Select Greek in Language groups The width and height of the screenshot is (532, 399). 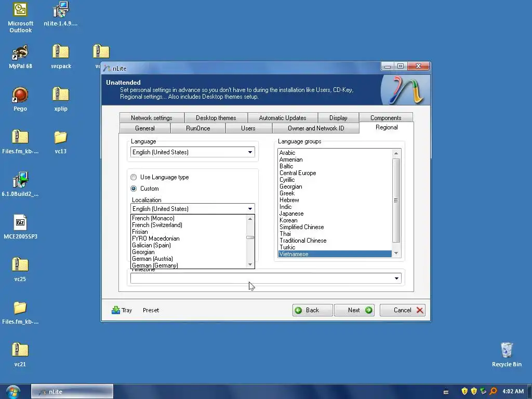(x=335, y=193)
